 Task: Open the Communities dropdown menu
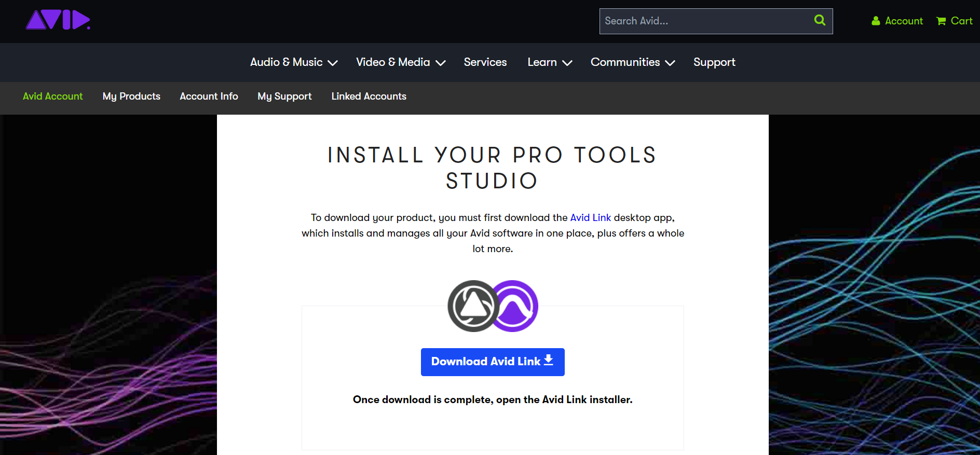click(633, 62)
